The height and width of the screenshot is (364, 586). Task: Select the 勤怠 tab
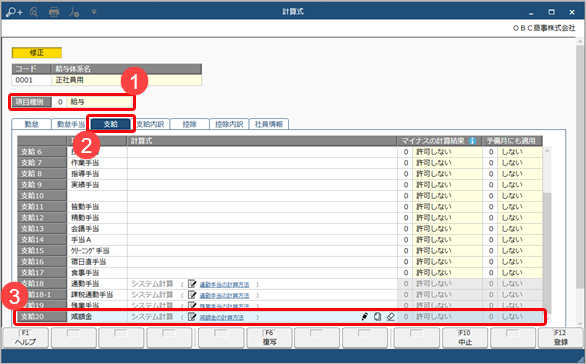[31, 124]
